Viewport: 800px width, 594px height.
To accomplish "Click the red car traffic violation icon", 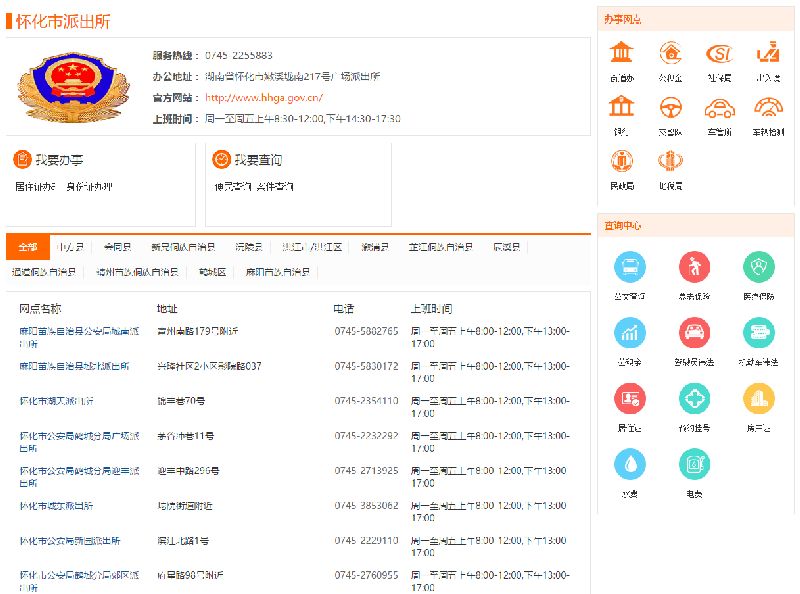I will pos(694,332).
